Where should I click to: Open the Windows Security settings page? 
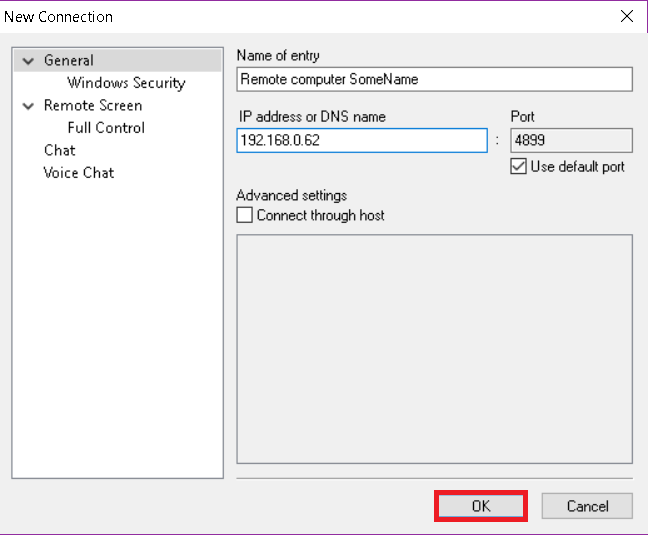tap(126, 83)
